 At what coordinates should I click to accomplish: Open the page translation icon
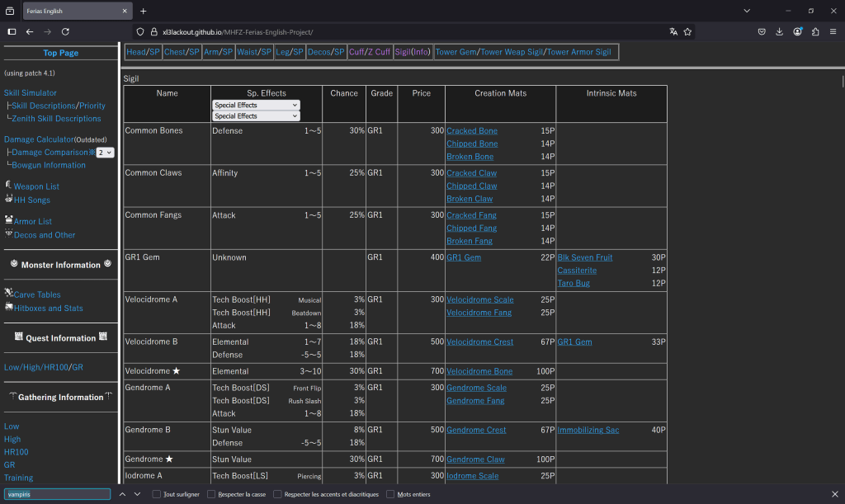tap(673, 31)
